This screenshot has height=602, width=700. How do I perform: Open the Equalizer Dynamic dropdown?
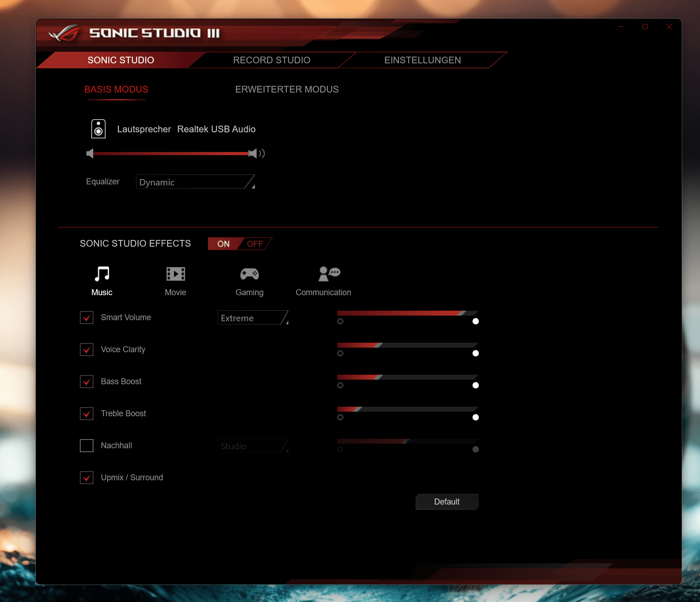195,182
